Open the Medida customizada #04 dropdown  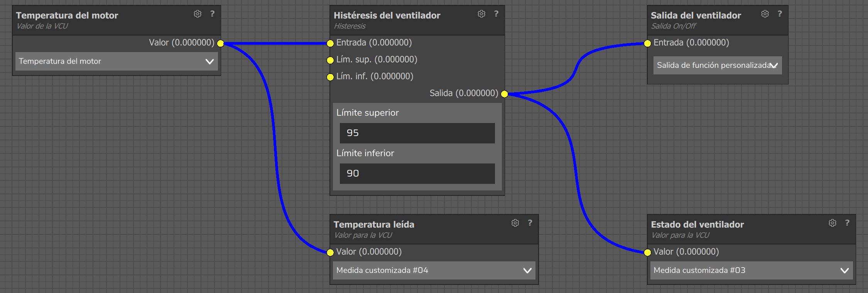coord(434,270)
